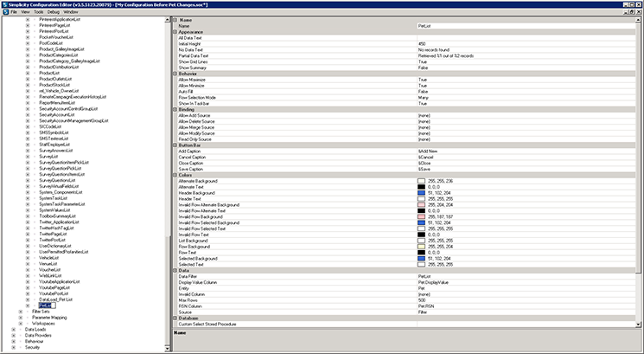Click the Allow Add Source (none) value
The width and height of the screenshot is (644, 354).
tap(424, 115)
